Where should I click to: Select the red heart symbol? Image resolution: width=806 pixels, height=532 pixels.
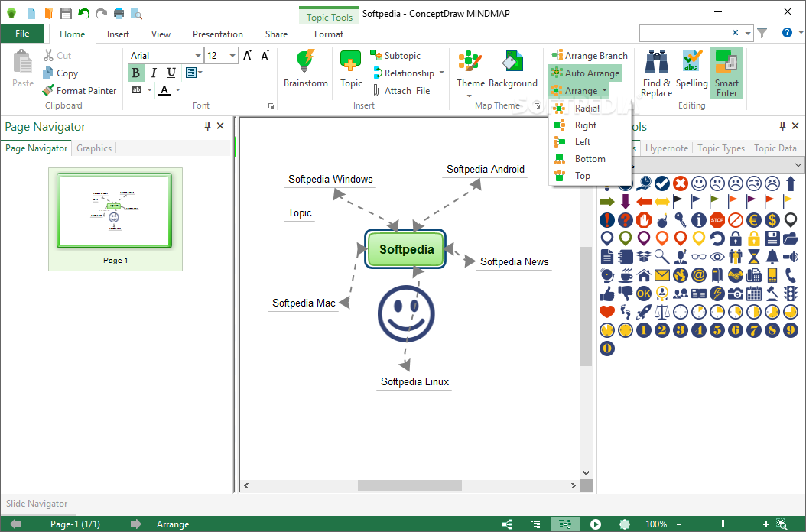pos(607,311)
